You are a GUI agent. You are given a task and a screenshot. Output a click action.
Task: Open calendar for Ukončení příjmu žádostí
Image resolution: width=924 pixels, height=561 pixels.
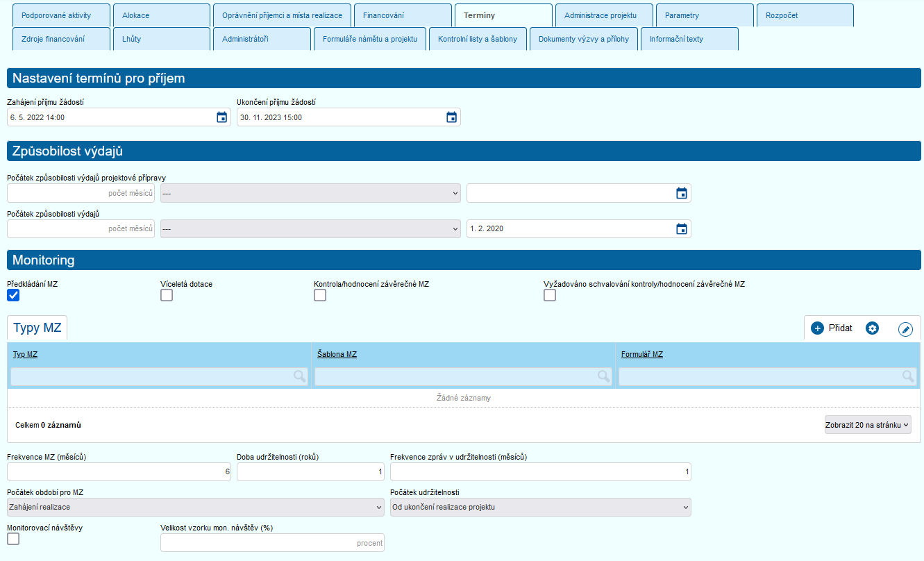click(x=451, y=117)
